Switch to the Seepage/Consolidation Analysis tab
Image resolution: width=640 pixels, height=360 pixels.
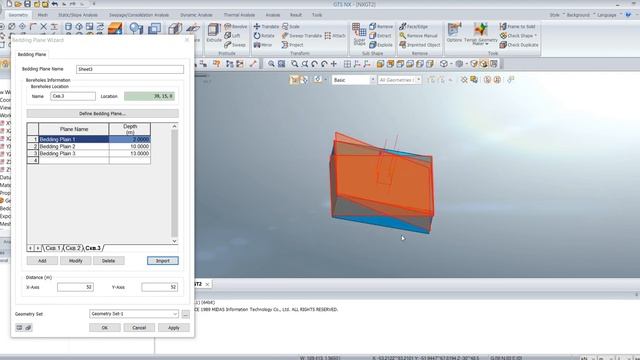(139, 15)
